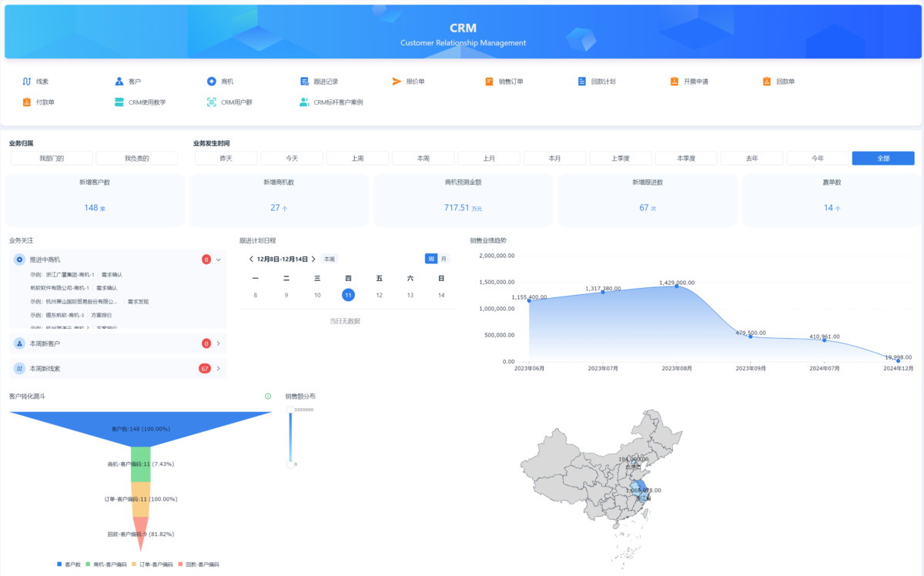Screen dimensions: 924x576
Task: Click blue 客户数 funnel segment
Action: (x=140, y=428)
